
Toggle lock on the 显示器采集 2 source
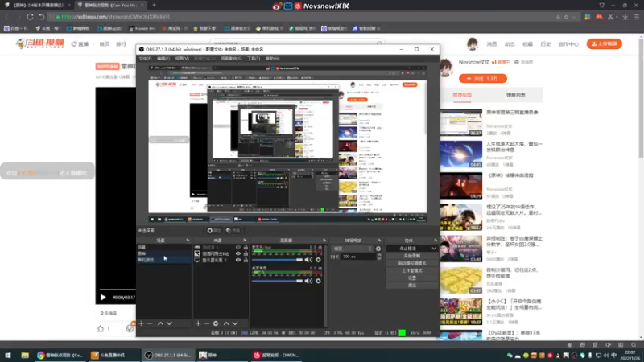click(x=246, y=260)
